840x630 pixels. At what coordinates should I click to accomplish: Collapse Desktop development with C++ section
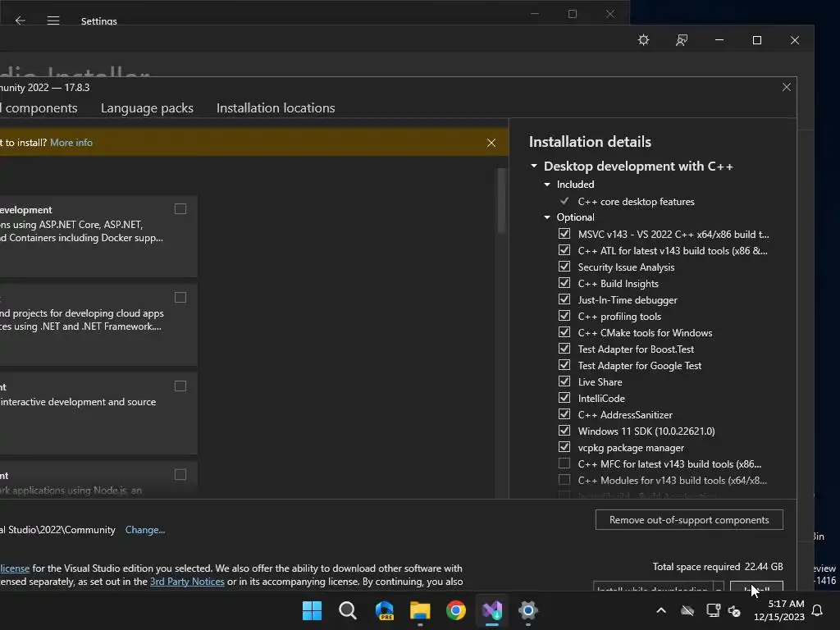pyautogui.click(x=533, y=166)
